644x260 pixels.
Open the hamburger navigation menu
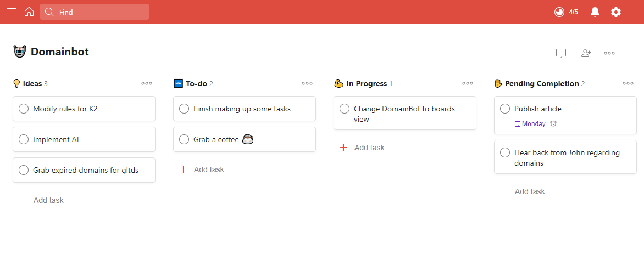[12, 12]
